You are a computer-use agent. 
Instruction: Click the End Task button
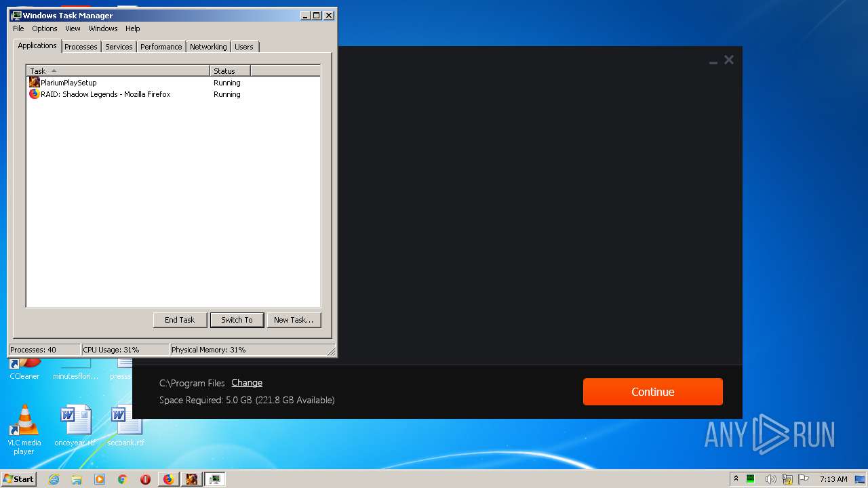[180, 320]
